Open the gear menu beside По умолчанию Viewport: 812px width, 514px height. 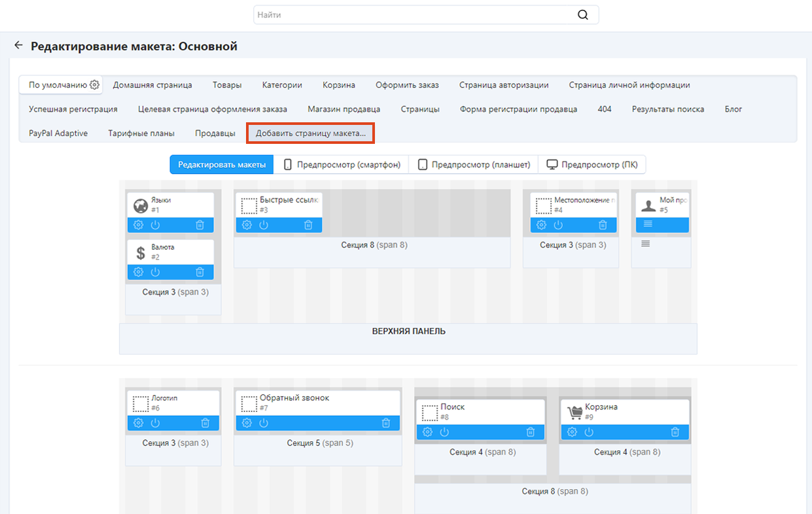[x=95, y=85]
